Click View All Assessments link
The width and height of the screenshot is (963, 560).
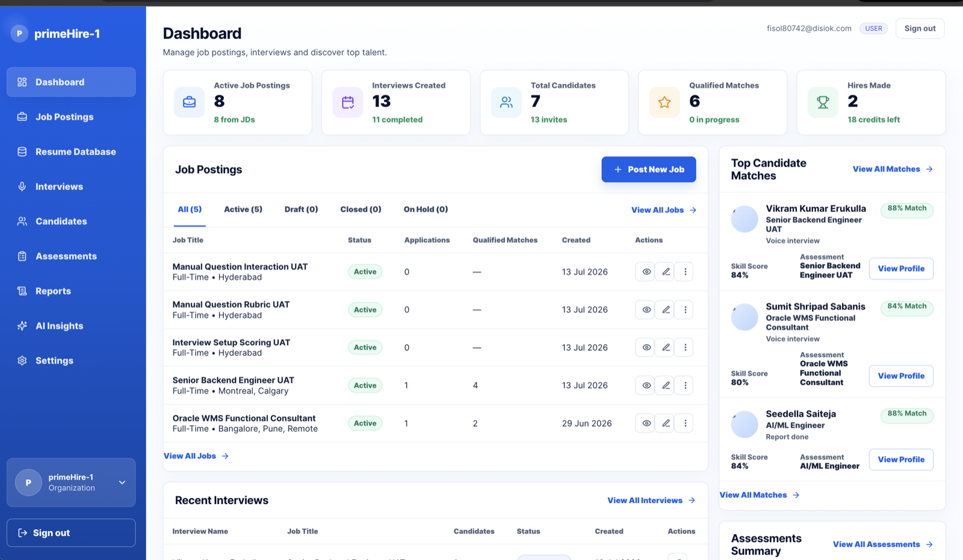(883, 544)
